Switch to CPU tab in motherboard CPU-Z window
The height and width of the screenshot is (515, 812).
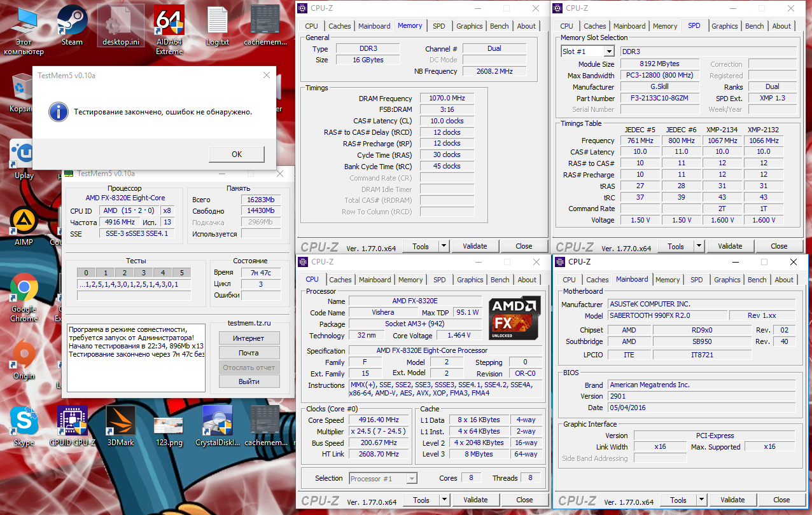(x=570, y=280)
